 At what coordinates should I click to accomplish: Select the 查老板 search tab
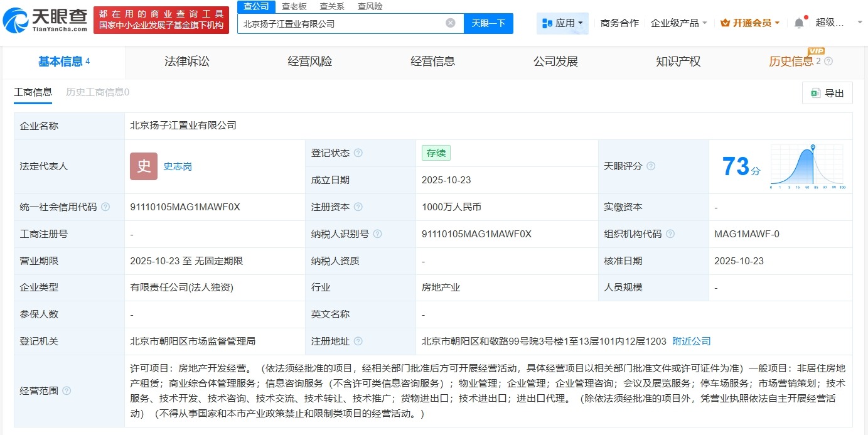point(295,6)
